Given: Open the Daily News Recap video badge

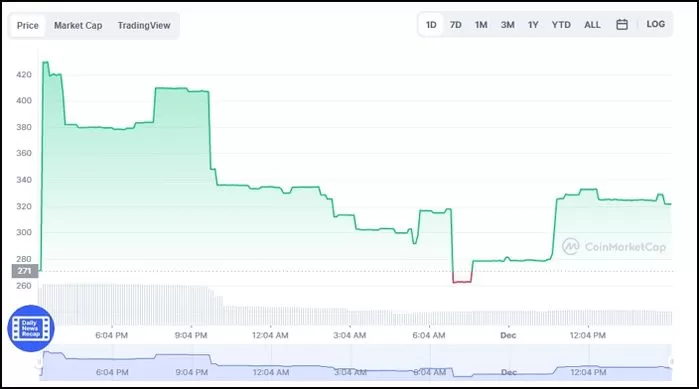Looking at the screenshot, I should [31, 328].
